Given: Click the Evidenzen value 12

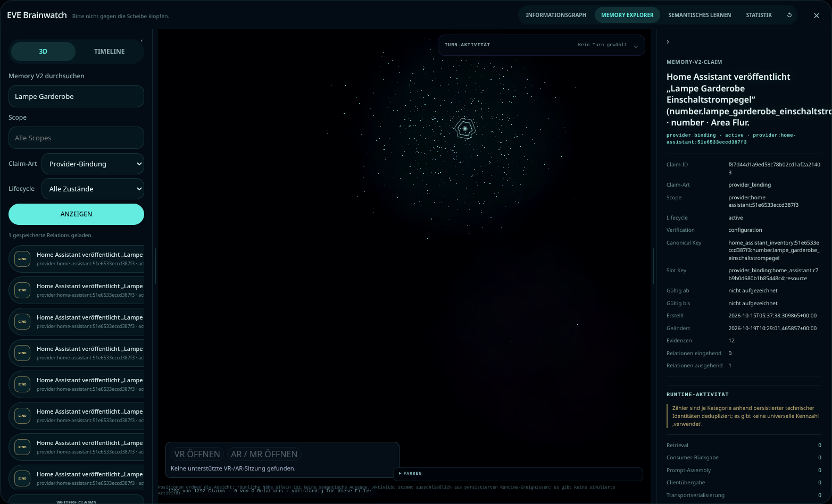Looking at the screenshot, I should [x=731, y=341].
